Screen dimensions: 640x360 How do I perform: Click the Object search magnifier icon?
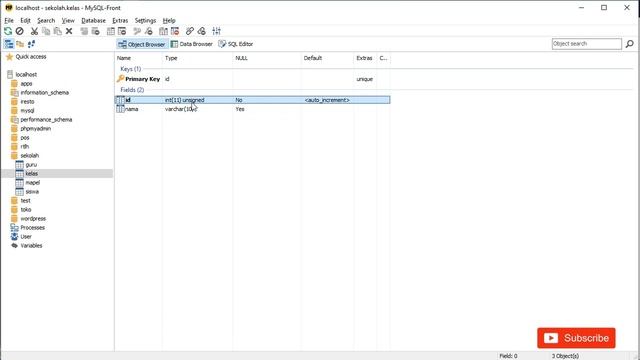629,44
